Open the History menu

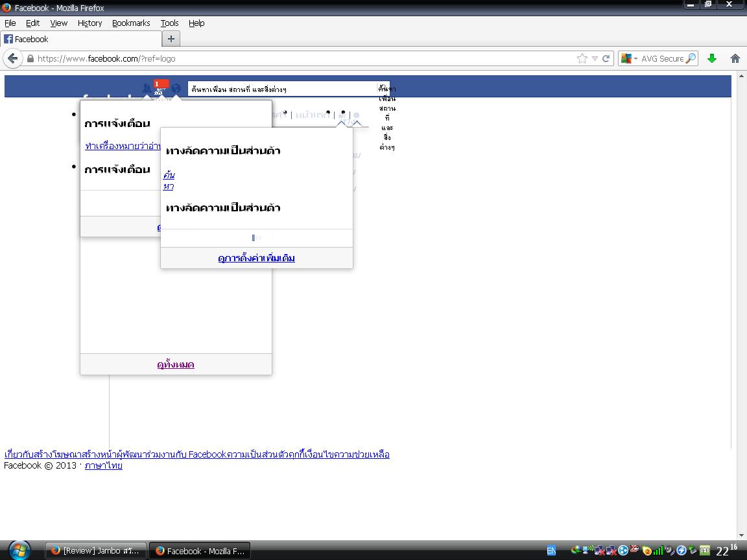[89, 23]
